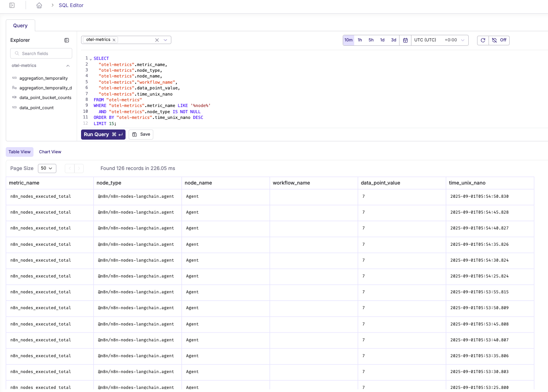This screenshot has width=548, height=392.
Task: Click the WHERE clause line in editor
Action: 152,106
